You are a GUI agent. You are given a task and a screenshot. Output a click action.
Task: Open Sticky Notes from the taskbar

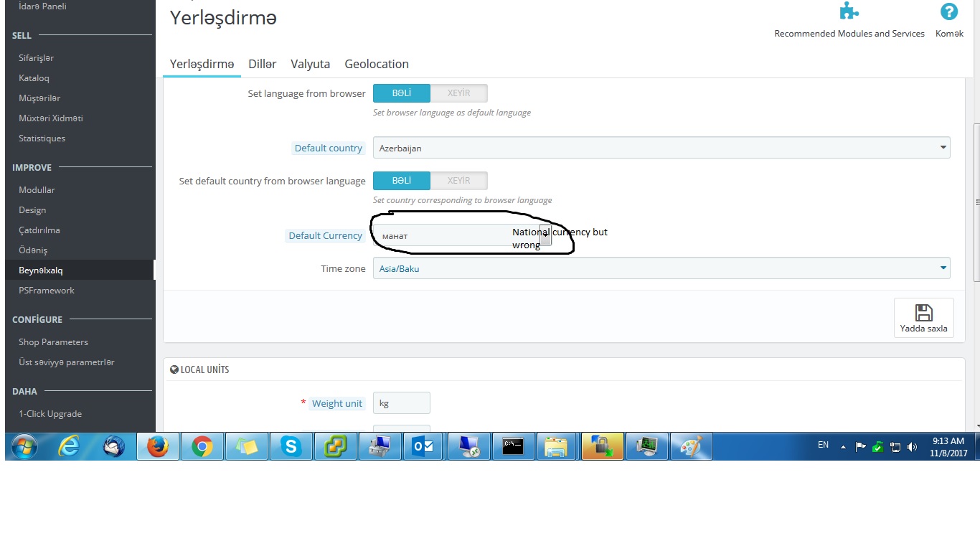click(x=246, y=446)
